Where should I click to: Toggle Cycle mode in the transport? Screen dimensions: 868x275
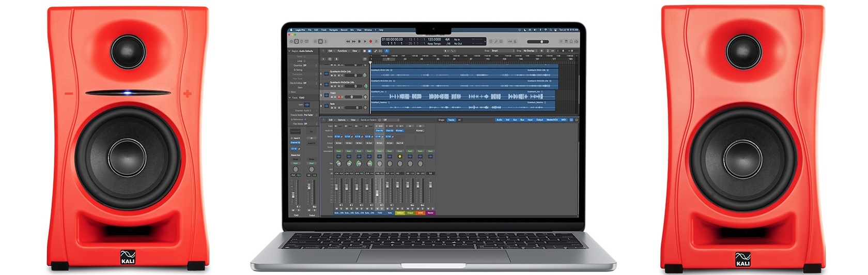376,41
